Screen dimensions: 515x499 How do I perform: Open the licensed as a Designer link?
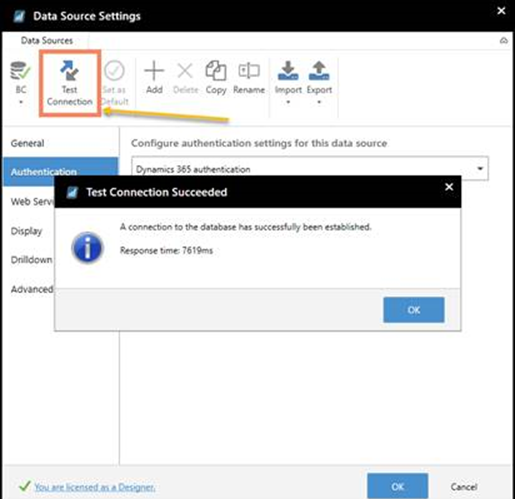click(95, 487)
